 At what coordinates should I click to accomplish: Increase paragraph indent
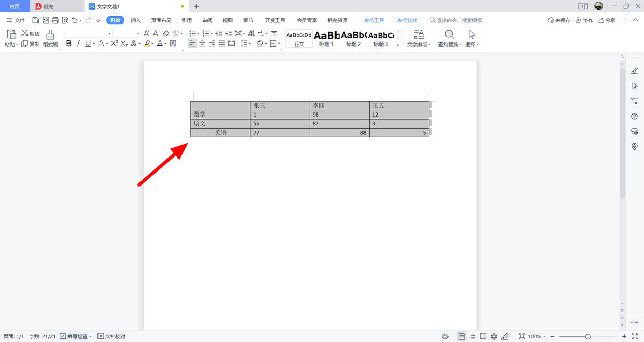[x=229, y=33]
